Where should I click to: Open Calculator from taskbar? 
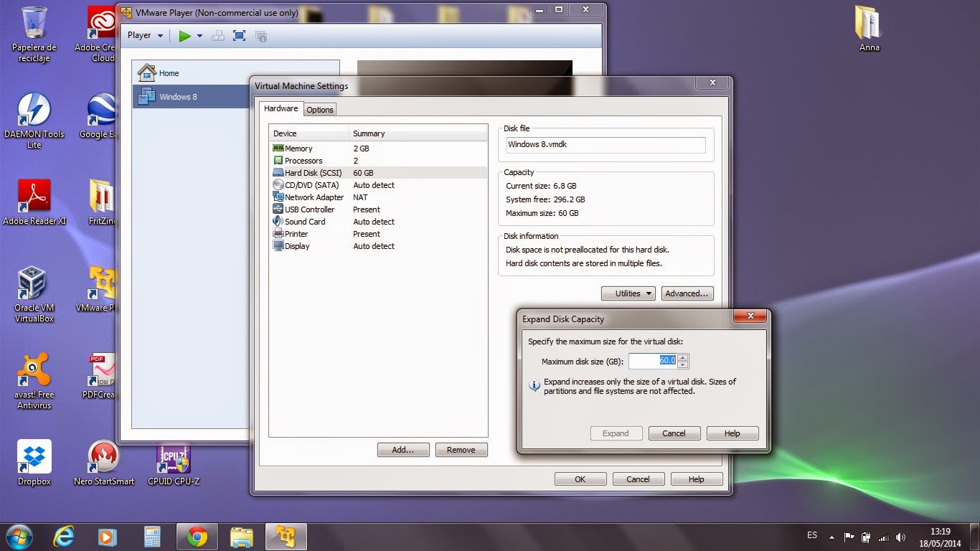[x=151, y=536]
